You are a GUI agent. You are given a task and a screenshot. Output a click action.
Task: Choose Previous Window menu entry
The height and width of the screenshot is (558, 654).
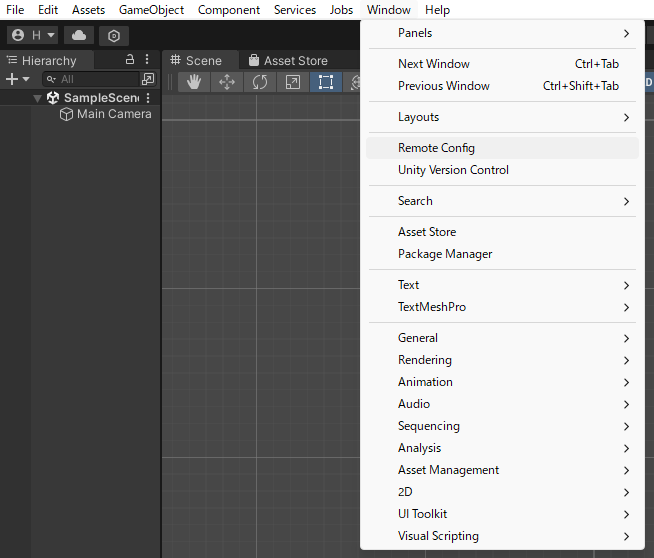tap(502, 86)
